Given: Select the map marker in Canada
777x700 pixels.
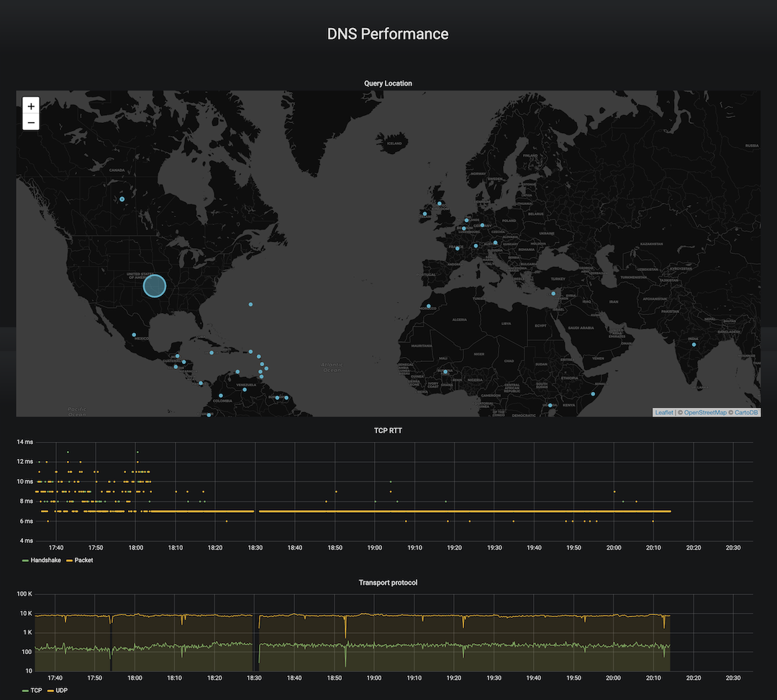Looking at the screenshot, I should point(122,199).
